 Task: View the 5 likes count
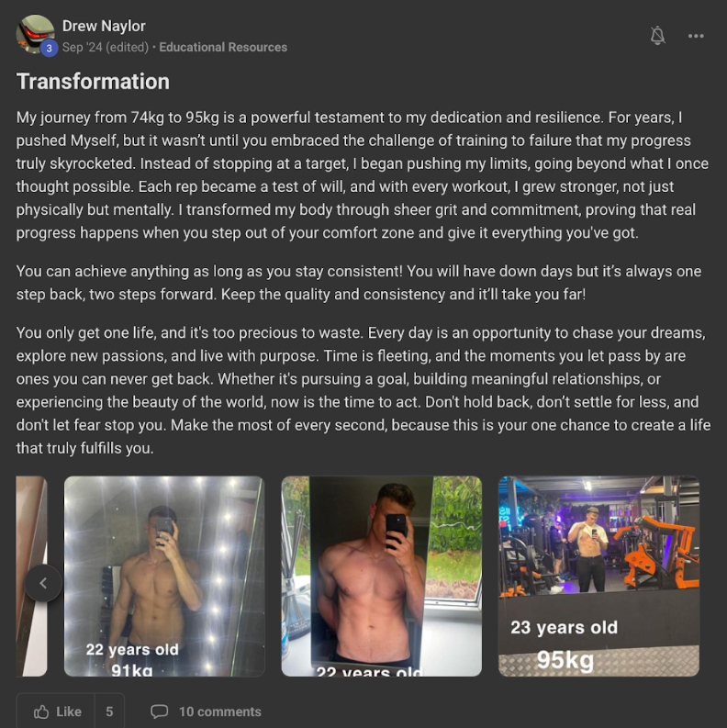coord(109,711)
